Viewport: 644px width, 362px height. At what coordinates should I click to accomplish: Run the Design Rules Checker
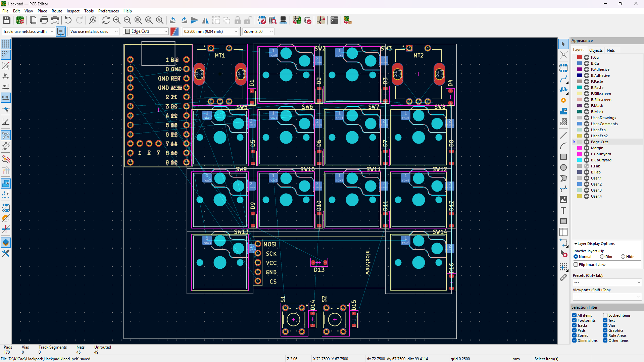pyautogui.click(x=307, y=20)
